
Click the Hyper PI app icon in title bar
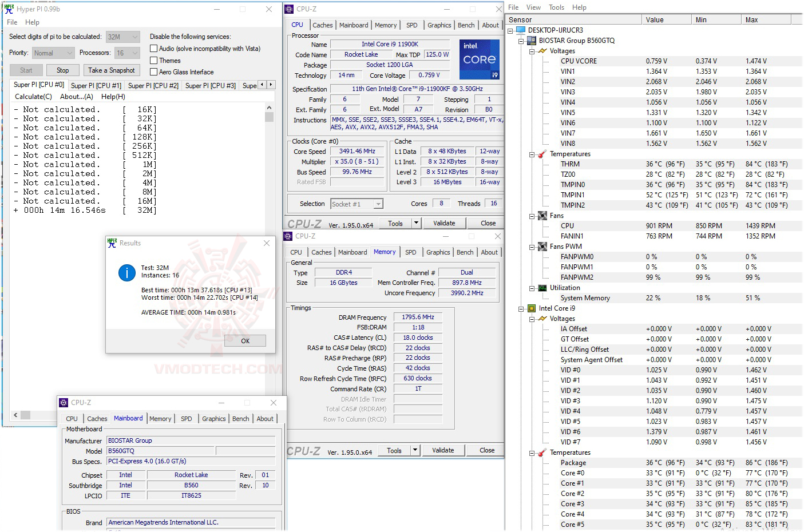pyautogui.click(x=9, y=9)
